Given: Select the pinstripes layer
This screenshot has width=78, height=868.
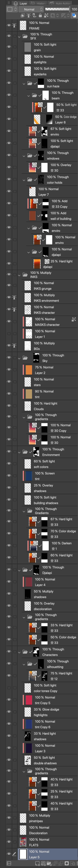Looking at the screenshot, I should pos(48,818).
